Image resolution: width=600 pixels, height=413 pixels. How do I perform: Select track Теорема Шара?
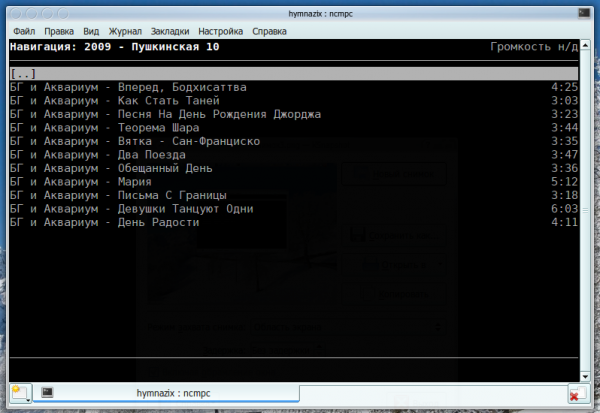coord(294,127)
